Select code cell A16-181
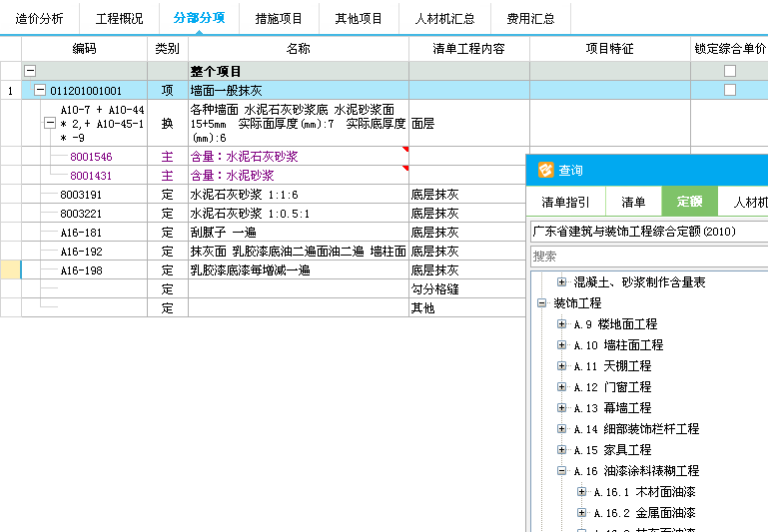The image size is (768, 532). pyautogui.click(x=81, y=233)
